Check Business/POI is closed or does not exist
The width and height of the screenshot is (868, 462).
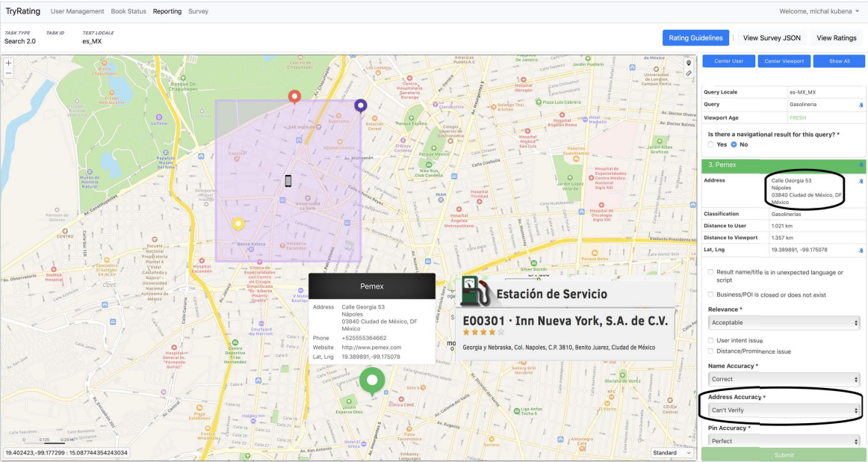click(x=711, y=295)
